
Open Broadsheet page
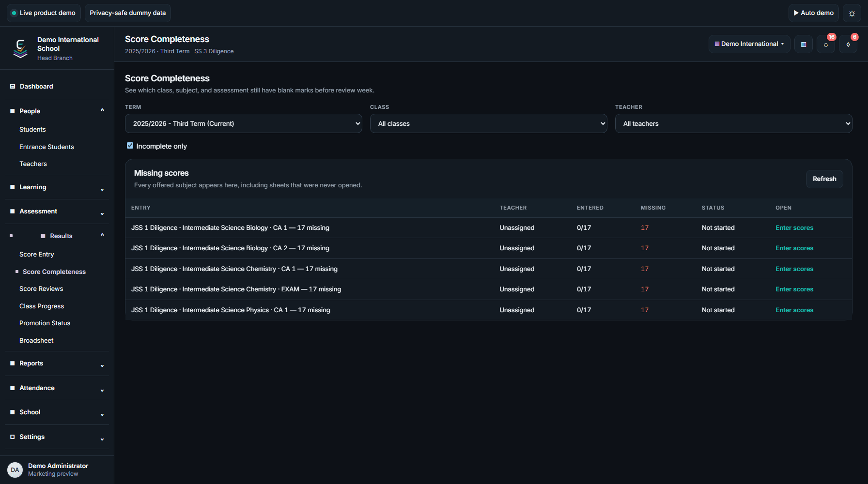36,341
